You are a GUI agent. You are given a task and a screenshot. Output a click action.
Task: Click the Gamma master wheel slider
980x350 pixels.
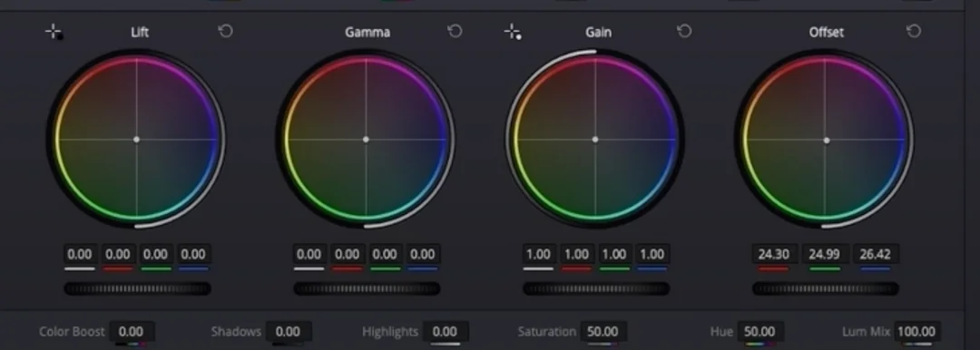point(367,288)
